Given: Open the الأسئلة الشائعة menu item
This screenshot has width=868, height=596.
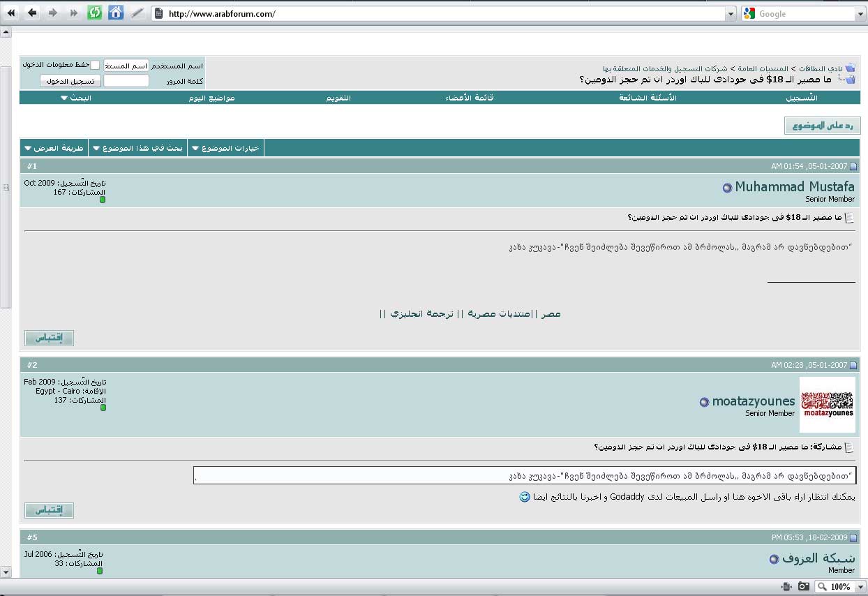Looking at the screenshot, I should point(648,98).
